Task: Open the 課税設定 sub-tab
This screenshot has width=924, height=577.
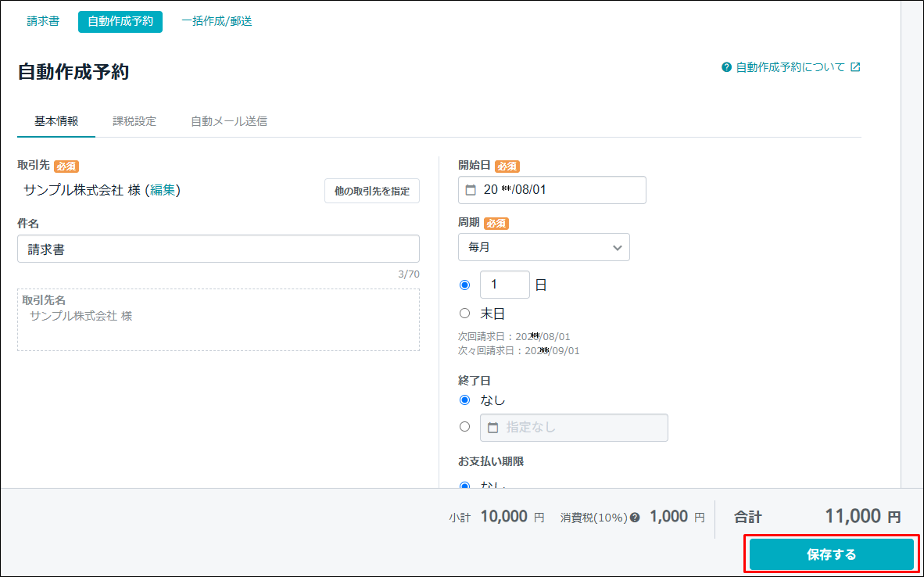Action: point(134,121)
